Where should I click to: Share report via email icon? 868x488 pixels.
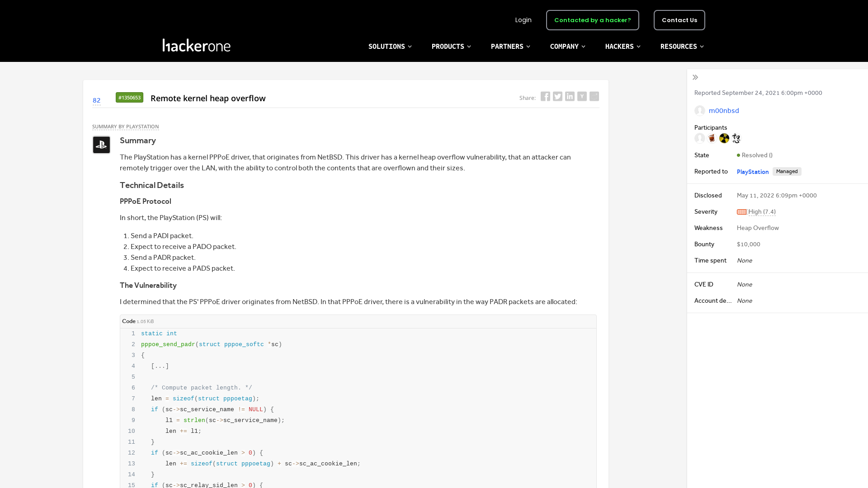(594, 96)
